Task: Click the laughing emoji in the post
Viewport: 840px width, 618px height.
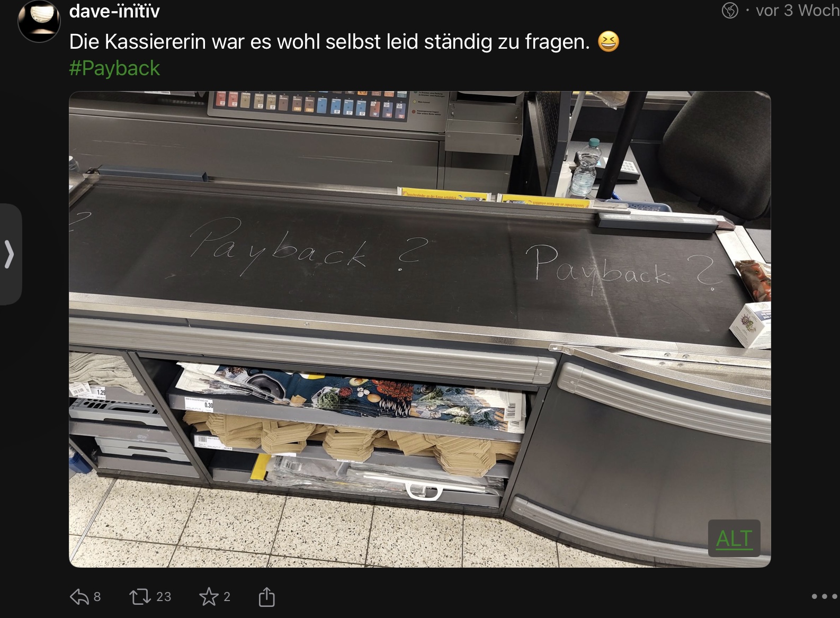Action: click(608, 41)
